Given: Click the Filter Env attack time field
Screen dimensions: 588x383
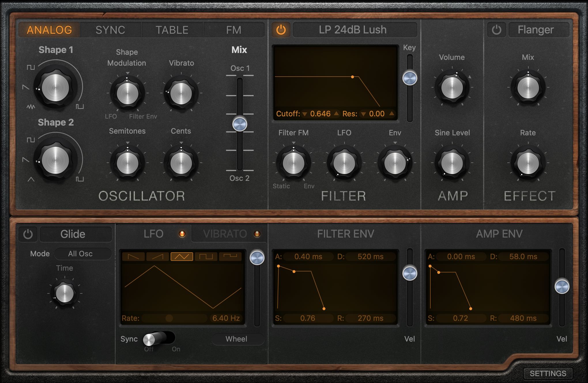Looking at the screenshot, I should click(x=308, y=257).
